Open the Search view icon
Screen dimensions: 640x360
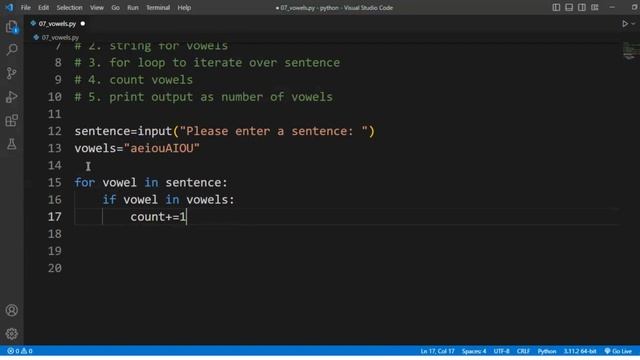point(12,50)
